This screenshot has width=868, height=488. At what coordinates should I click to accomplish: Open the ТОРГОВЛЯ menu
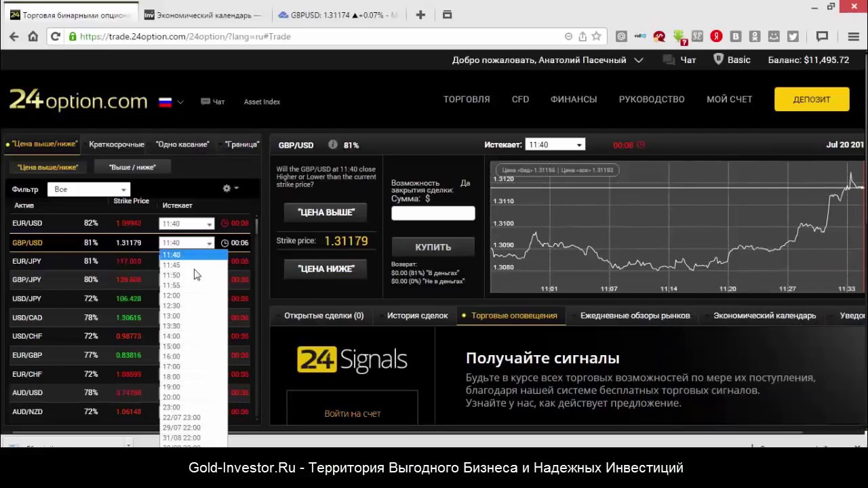click(x=467, y=99)
